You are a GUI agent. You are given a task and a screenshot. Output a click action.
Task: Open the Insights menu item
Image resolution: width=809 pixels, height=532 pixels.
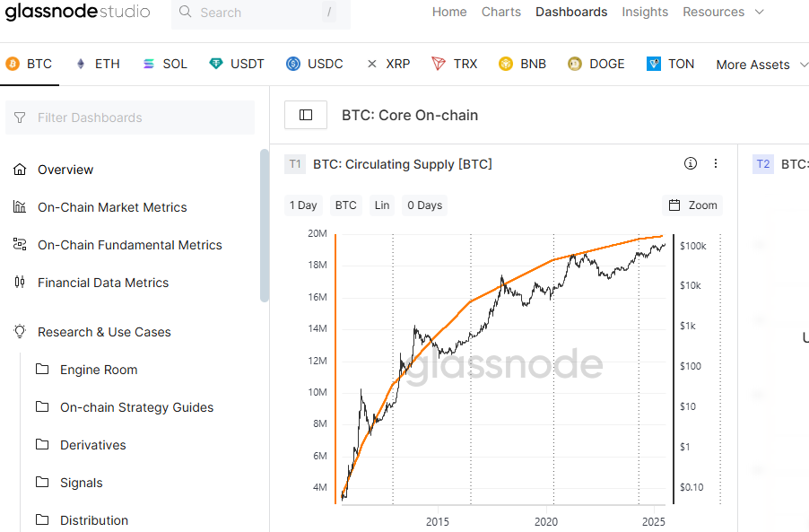pyautogui.click(x=645, y=12)
